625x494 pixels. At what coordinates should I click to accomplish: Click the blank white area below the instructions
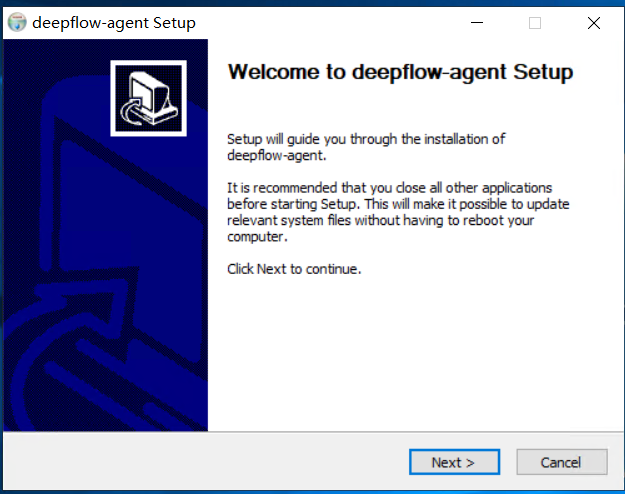(410, 360)
